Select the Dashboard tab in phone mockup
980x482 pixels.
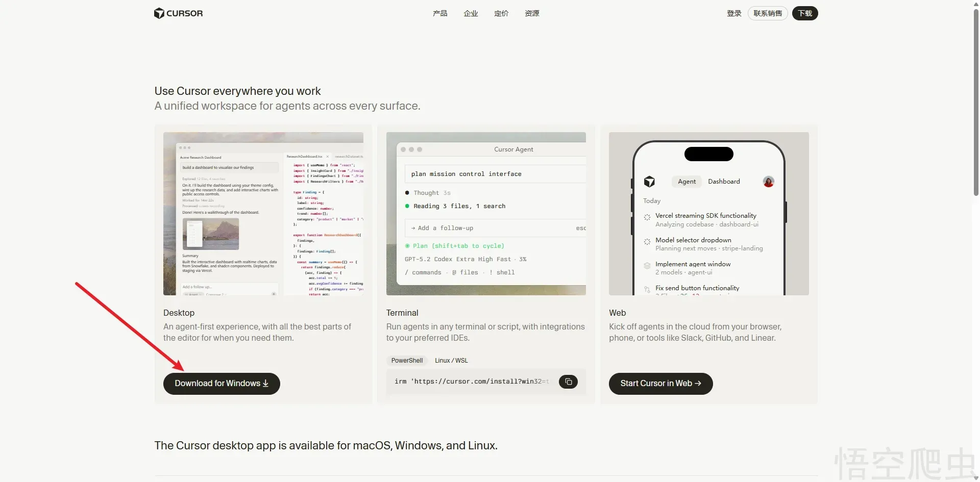click(x=724, y=182)
